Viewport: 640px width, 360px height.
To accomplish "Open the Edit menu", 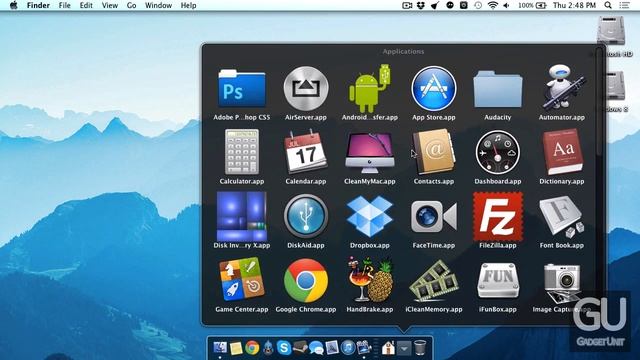I will click(x=86, y=5).
